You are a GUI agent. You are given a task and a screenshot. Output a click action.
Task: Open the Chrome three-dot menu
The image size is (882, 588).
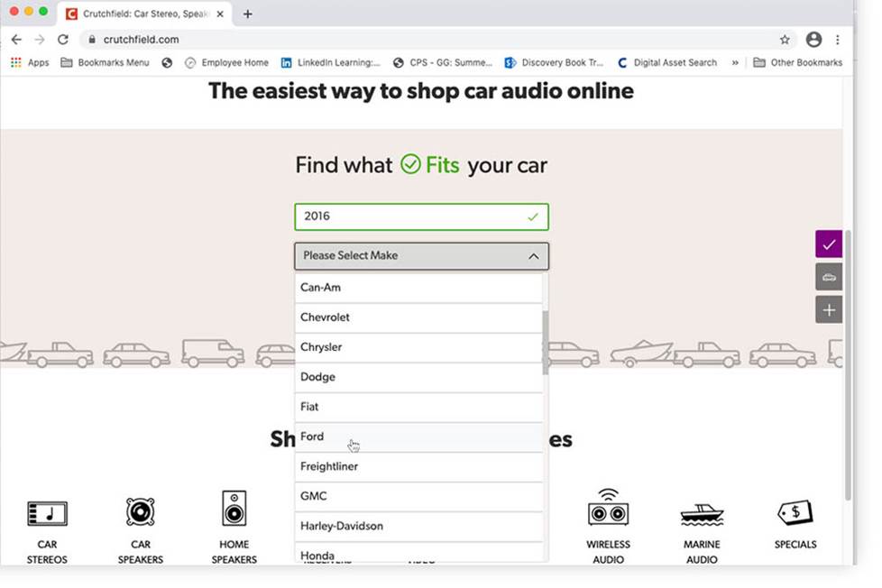tap(838, 40)
